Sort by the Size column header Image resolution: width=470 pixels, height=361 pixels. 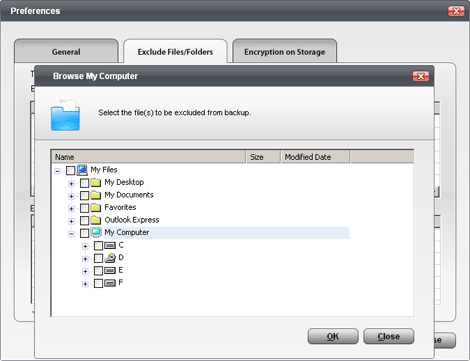coord(263,157)
